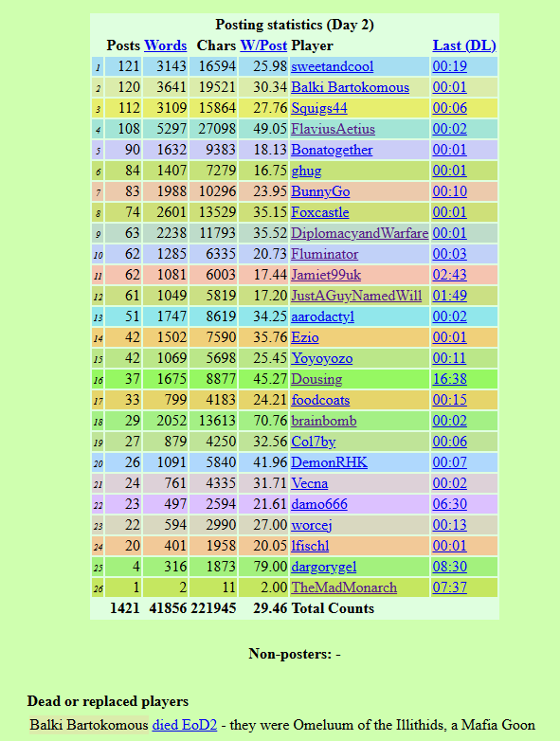Click the Bonatogether player link

click(332, 150)
